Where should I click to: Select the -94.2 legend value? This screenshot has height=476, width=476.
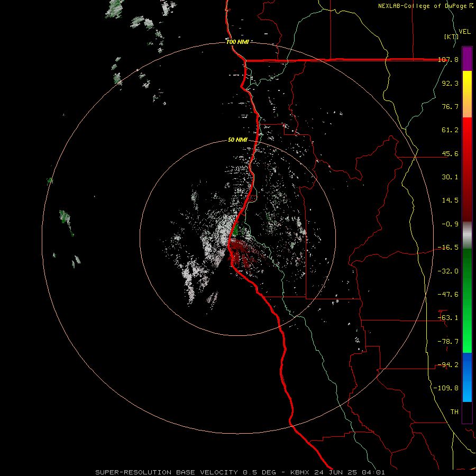[448, 365]
